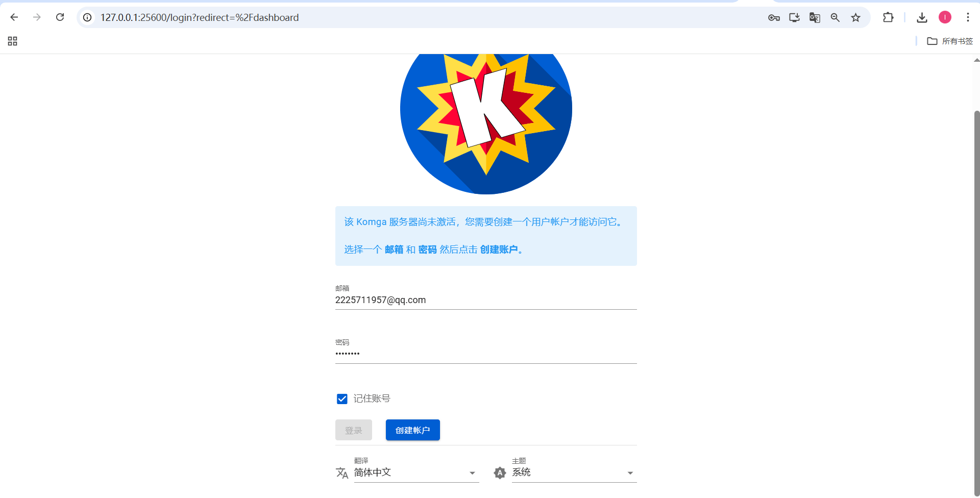Expand the 简体中文 language dropdown
Image resolution: width=980 pixels, height=498 pixels.
coord(416,472)
